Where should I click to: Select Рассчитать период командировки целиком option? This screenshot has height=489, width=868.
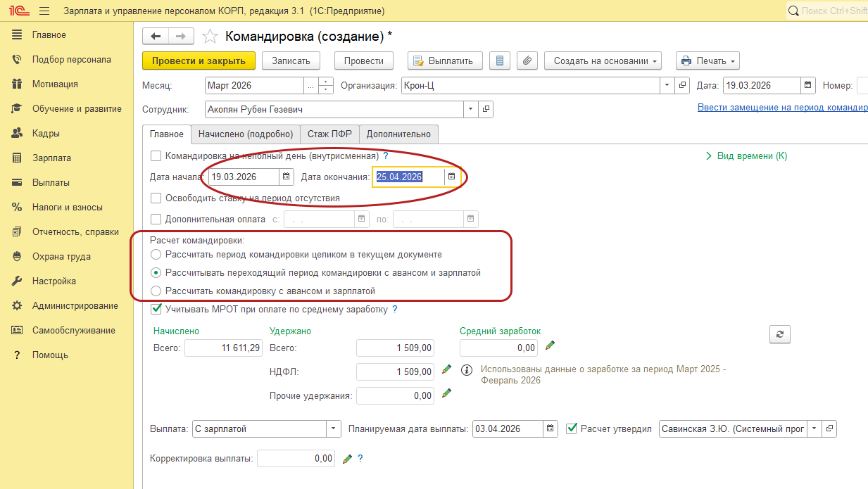(x=156, y=254)
